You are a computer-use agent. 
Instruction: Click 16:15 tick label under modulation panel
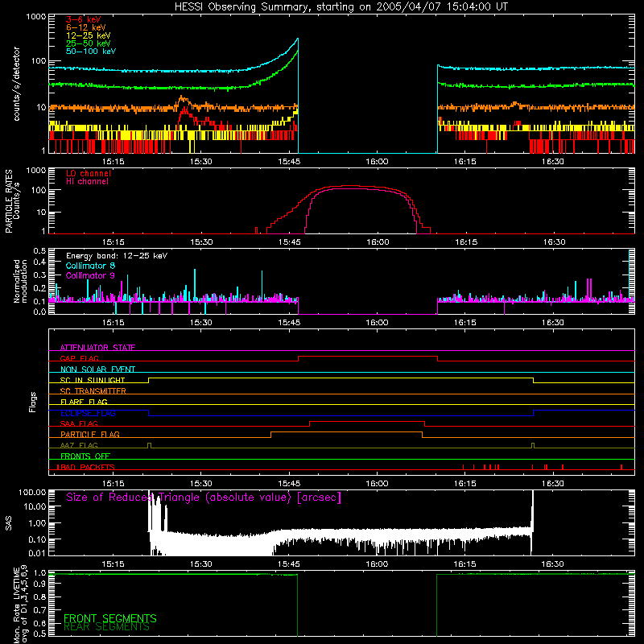point(465,323)
